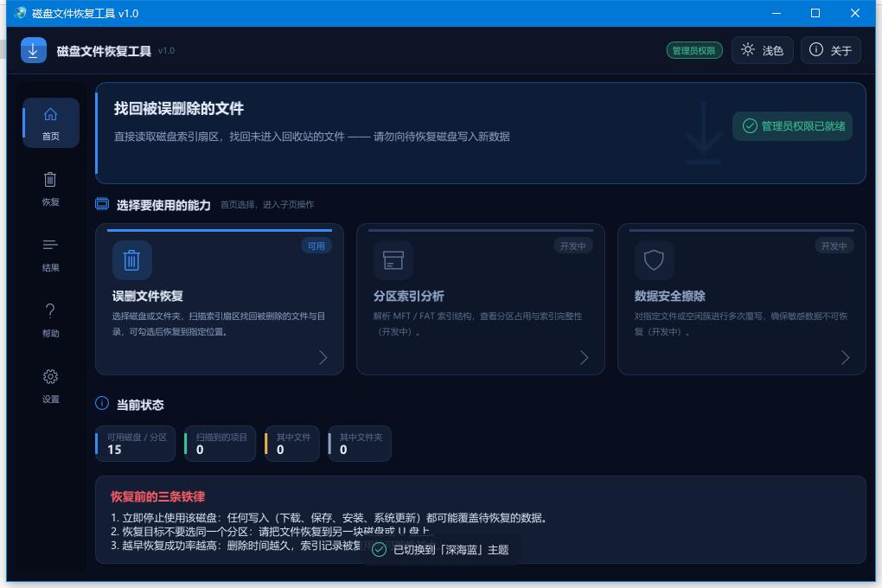This screenshot has height=588, width=882.
Task: Select the 误删文件恢复 card title
Action: coord(147,296)
